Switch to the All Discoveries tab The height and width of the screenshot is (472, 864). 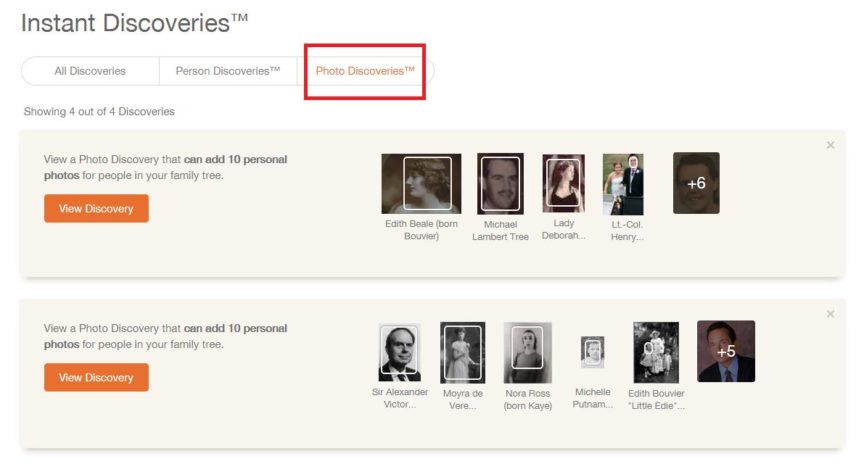coord(90,71)
